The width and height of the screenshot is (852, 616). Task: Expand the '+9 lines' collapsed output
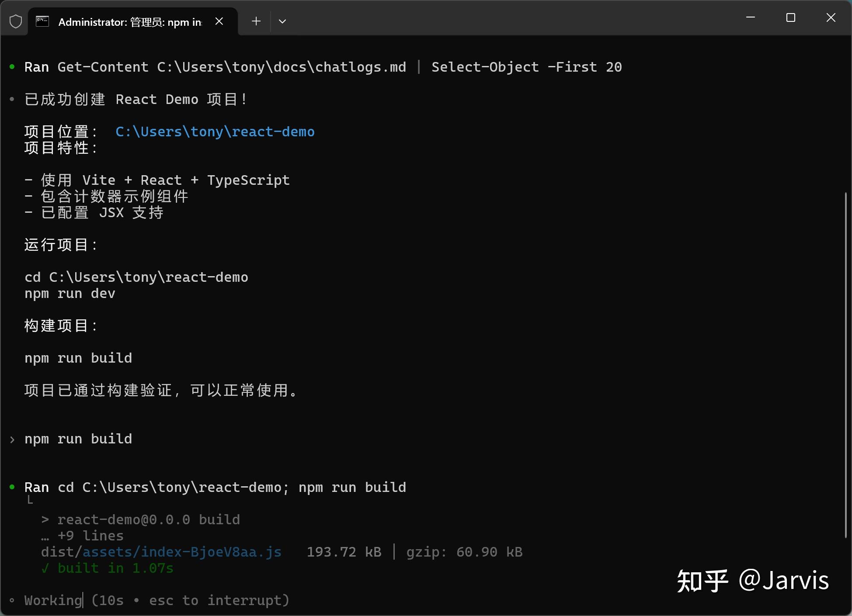pyautogui.click(x=90, y=536)
